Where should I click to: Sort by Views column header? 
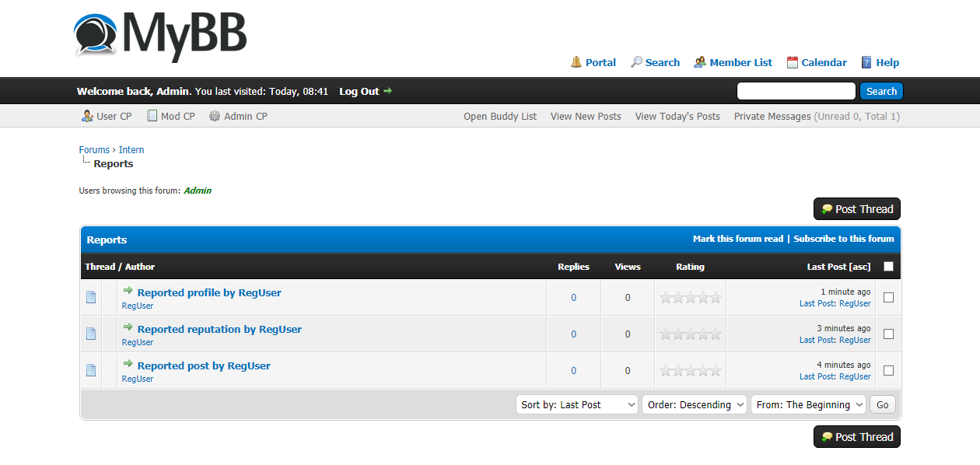click(628, 267)
